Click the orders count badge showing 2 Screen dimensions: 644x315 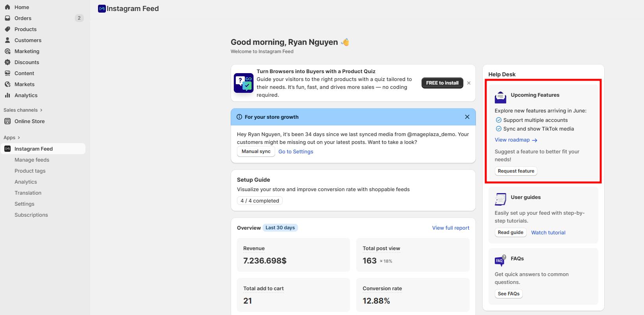pyautogui.click(x=79, y=18)
